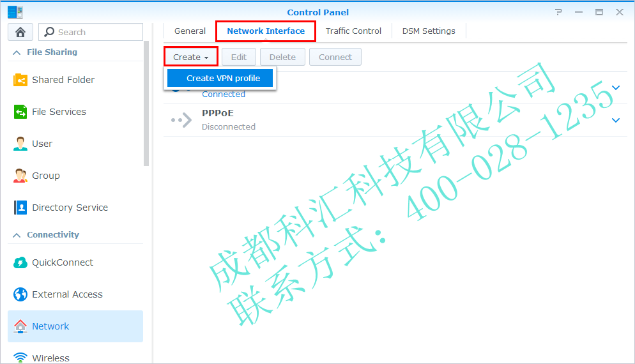Screen dimensions: 635x364
Task: Select the PPPoE interface name
Action: [218, 113]
